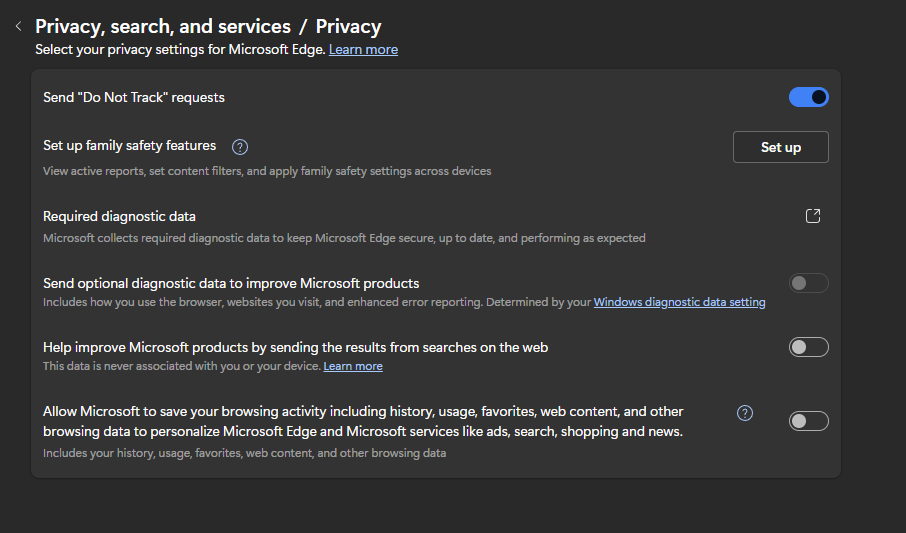The width and height of the screenshot is (906, 533).
Task: Open help icon next to family safety features
Action: [x=240, y=147]
